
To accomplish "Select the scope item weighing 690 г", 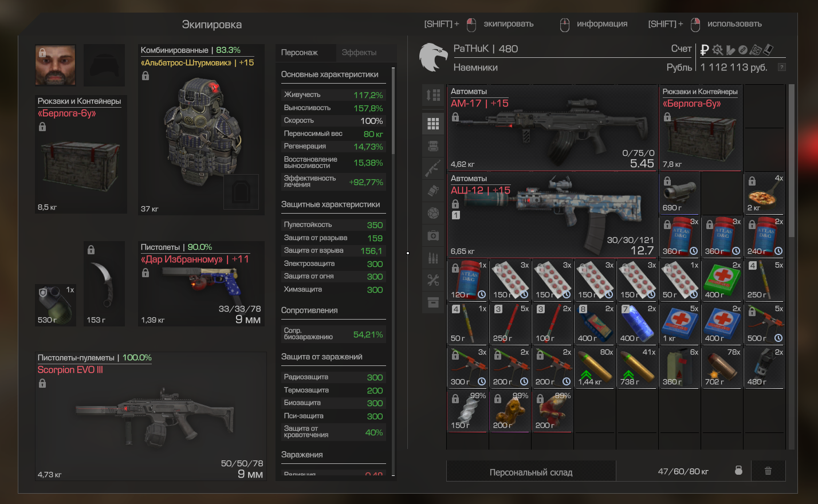I will click(679, 193).
